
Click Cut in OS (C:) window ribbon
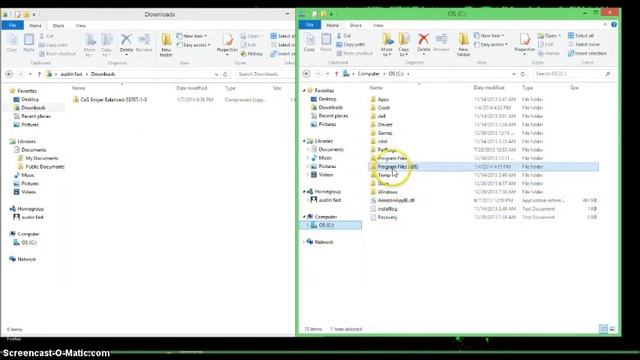click(x=344, y=36)
